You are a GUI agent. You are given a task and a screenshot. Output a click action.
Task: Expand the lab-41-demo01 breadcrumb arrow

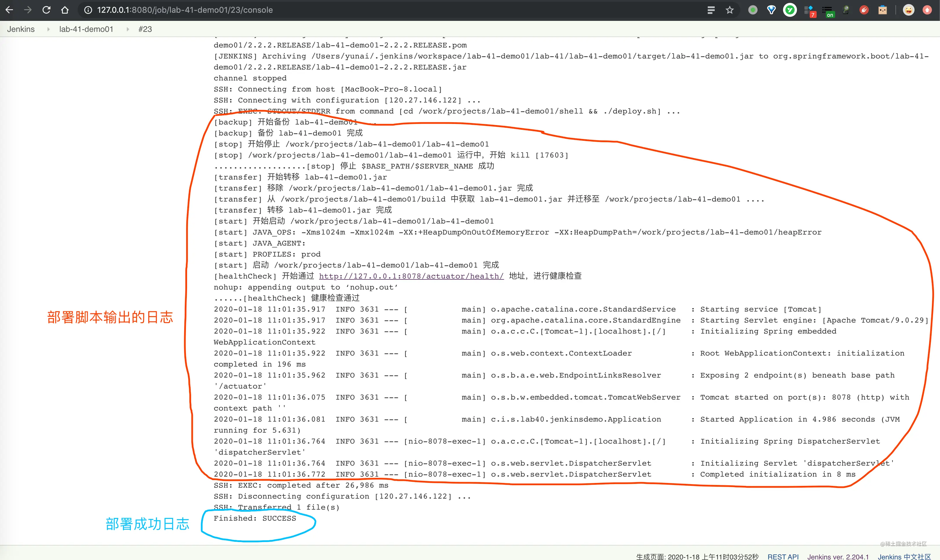coord(127,29)
